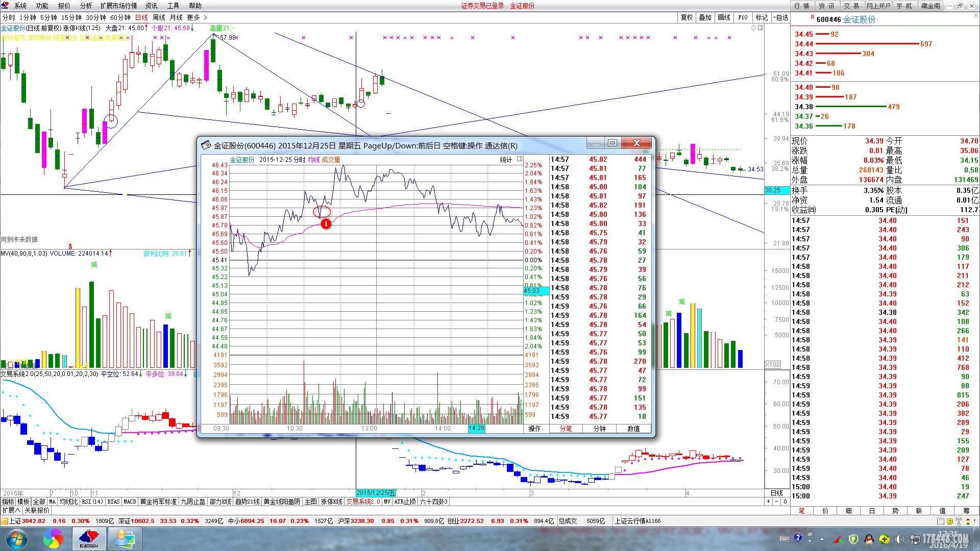Click the antenna connection status icon
980x551 pixels.
959,521
